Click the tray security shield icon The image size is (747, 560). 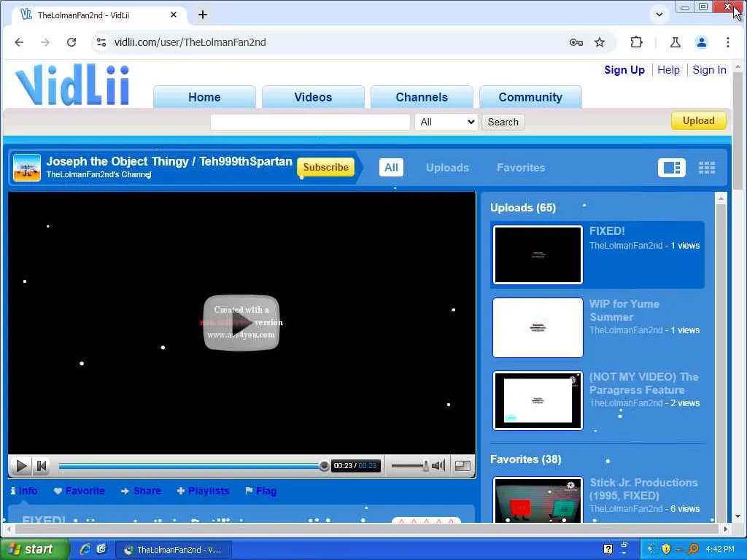point(666,549)
